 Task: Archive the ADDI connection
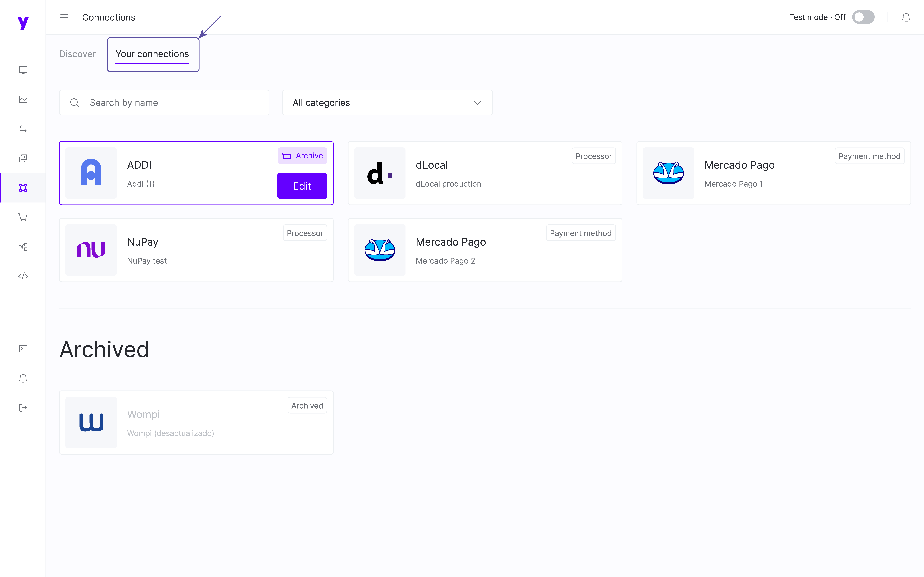pos(302,156)
